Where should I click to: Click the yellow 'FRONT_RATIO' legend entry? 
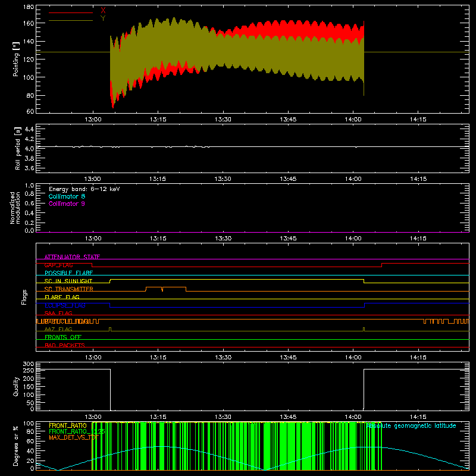(x=68, y=425)
